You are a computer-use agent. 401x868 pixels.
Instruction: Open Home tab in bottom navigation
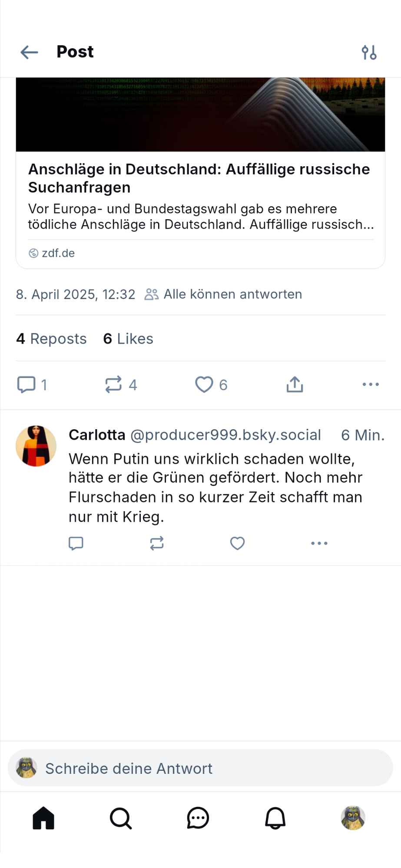tap(43, 819)
